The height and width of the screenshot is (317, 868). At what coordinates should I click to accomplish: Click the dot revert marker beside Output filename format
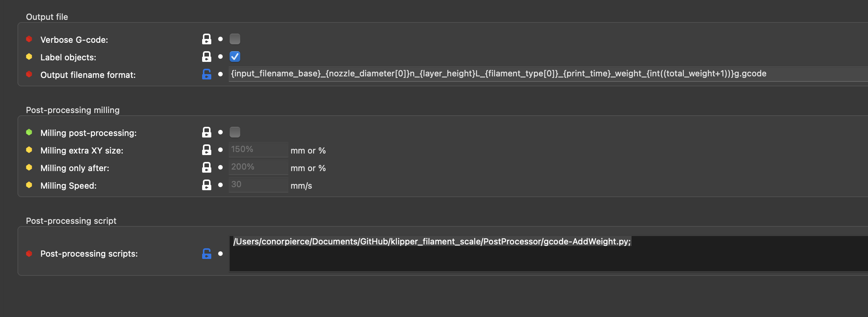pos(220,74)
